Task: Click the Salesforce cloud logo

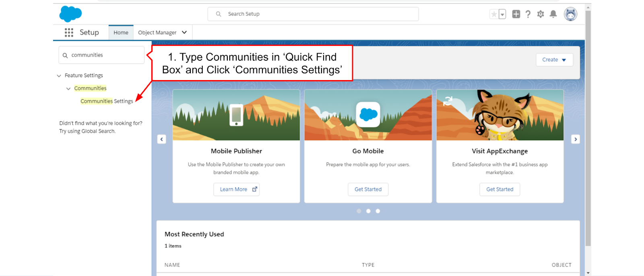Action: [x=70, y=14]
